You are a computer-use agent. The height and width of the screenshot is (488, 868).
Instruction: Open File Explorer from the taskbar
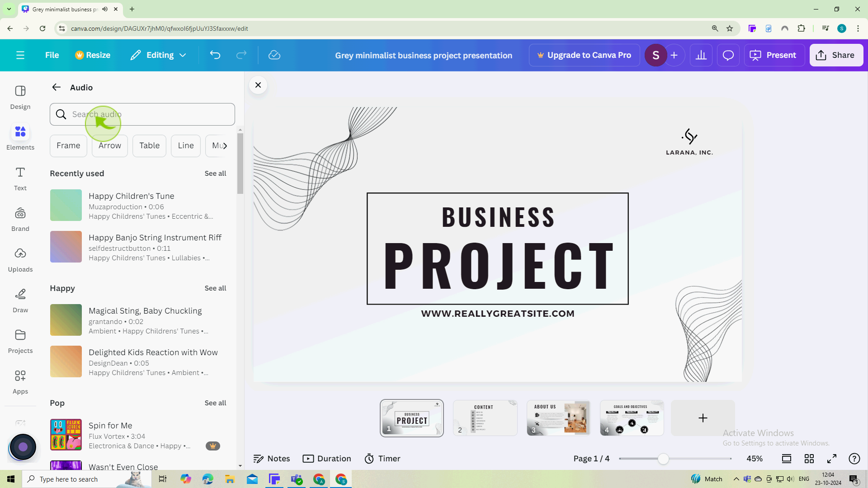230,479
